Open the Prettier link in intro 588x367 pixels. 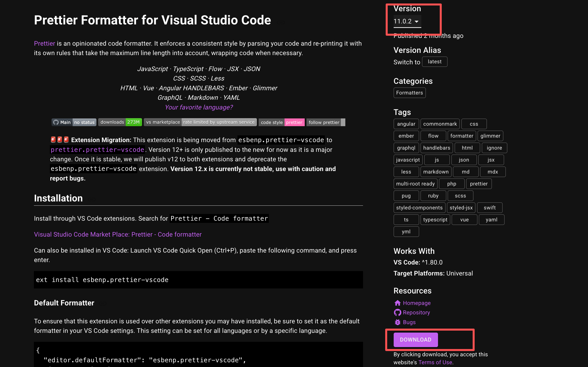point(44,43)
